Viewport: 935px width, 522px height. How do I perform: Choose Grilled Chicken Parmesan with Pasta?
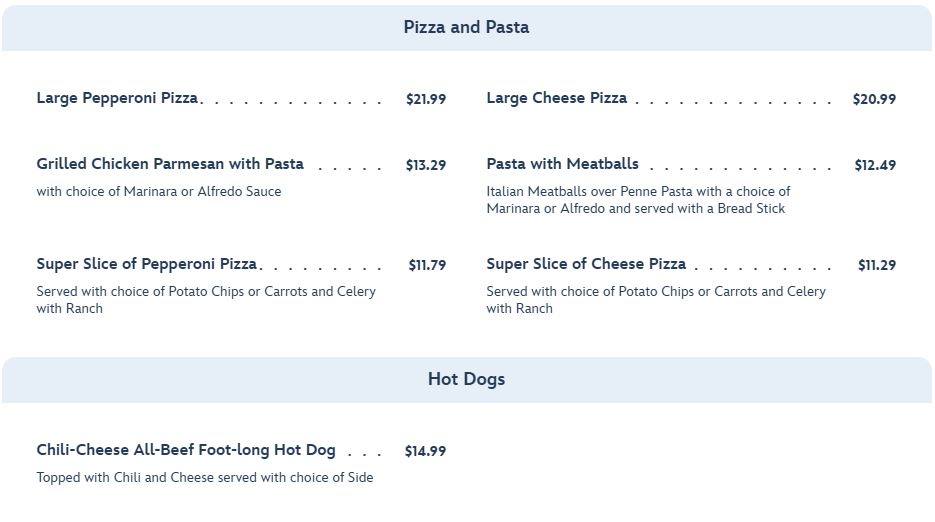click(170, 164)
